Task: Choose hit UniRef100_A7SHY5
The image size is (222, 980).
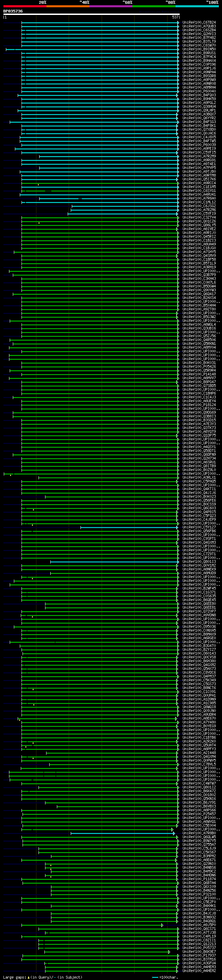Action: click(199, 252)
